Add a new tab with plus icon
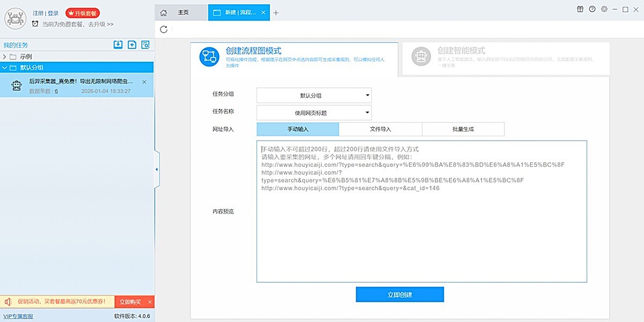 pos(276,13)
